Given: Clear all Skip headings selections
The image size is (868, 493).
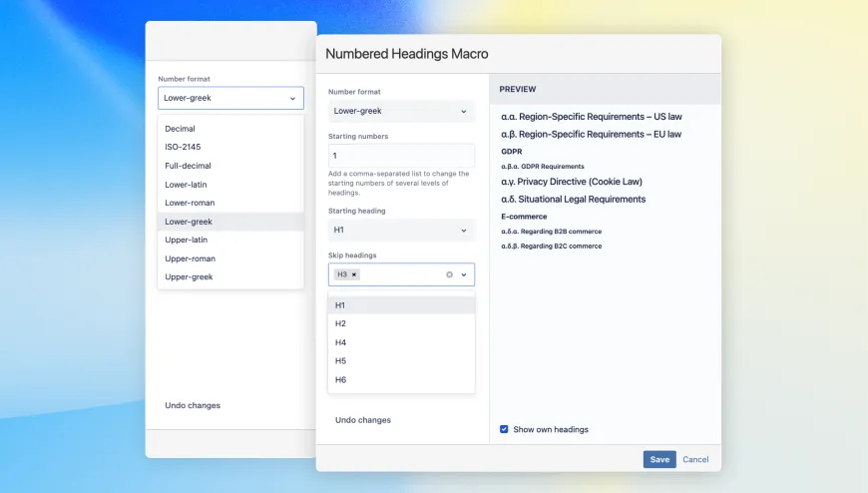Looking at the screenshot, I should coord(449,274).
